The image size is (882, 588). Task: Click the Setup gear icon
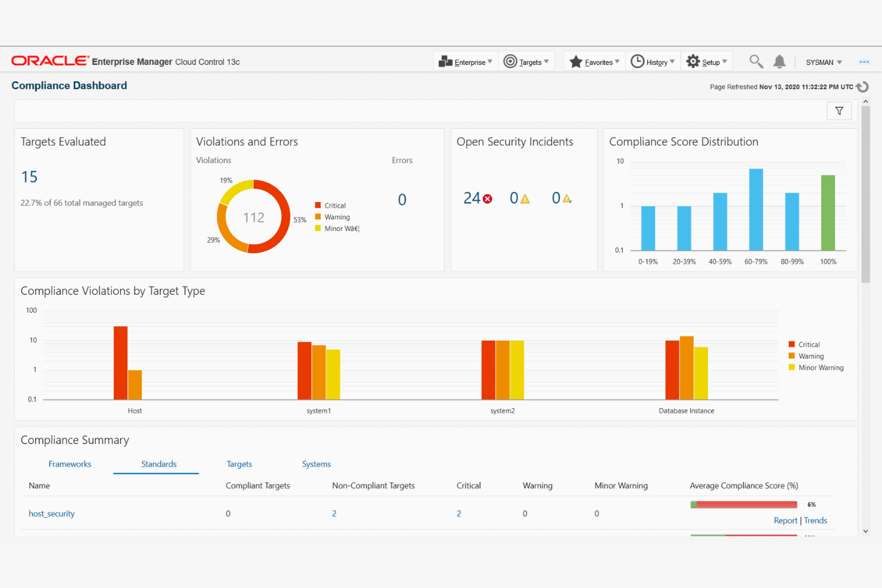pyautogui.click(x=692, y=61)
